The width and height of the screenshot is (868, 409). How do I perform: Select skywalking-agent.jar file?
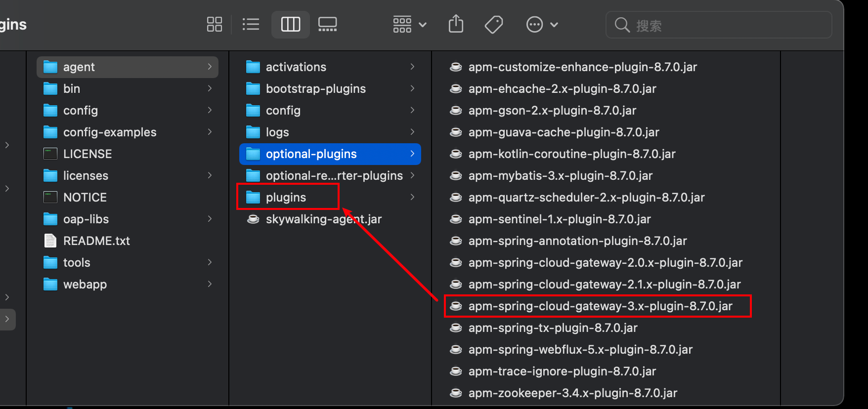330,219
